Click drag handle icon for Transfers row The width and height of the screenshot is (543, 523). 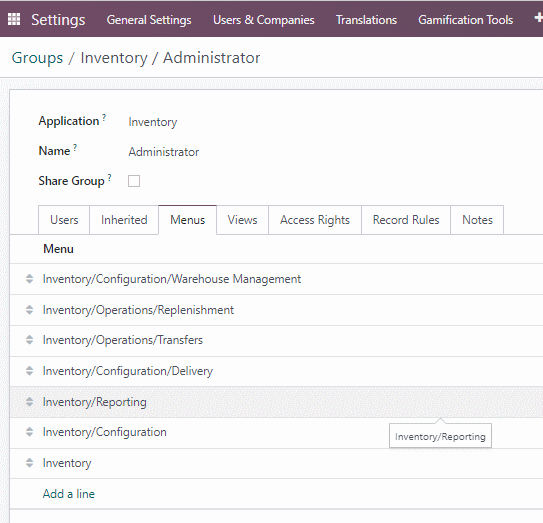pyautogui.click(x=29, y=340)
